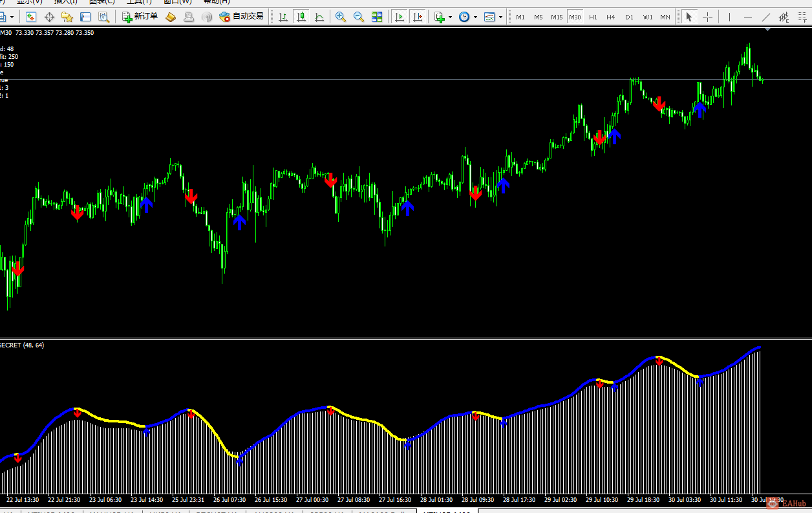Viewport: 812px width, 513px height.
Task: Show the Terminal panel icon
Action: click(x=85, y=17)
